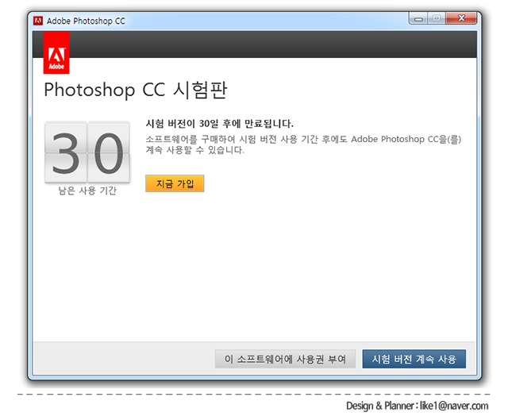Click 이 소프트웨어에 사용권 부여 button

tap(285, 359)
